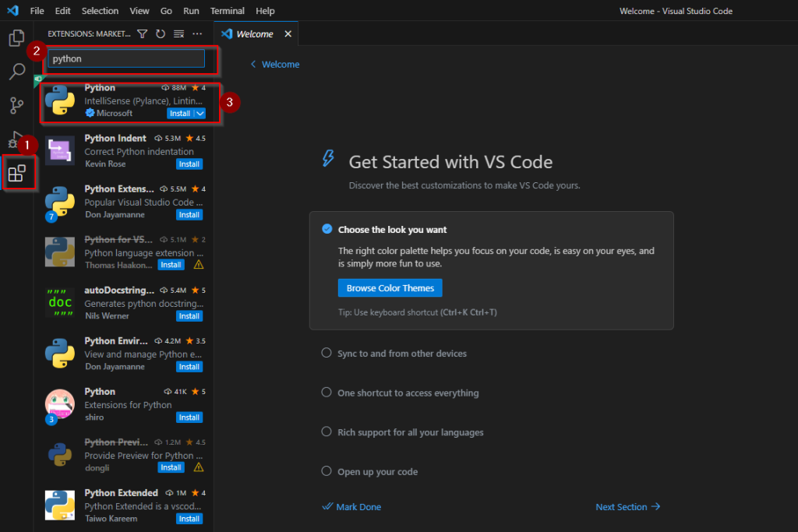Viewport: 798px width, 532px height.
Task: Click the extension search box containing 'python'
Action: (x=126, y=58)
